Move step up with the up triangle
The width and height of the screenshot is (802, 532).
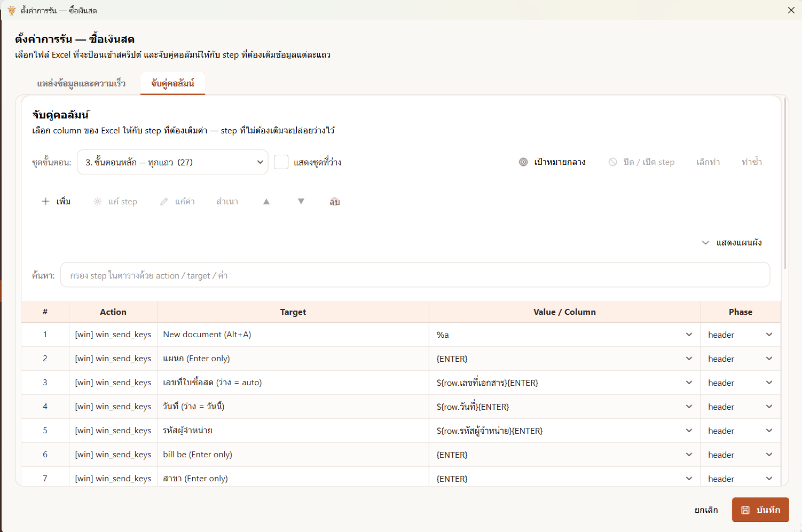[x=266, y=201]
